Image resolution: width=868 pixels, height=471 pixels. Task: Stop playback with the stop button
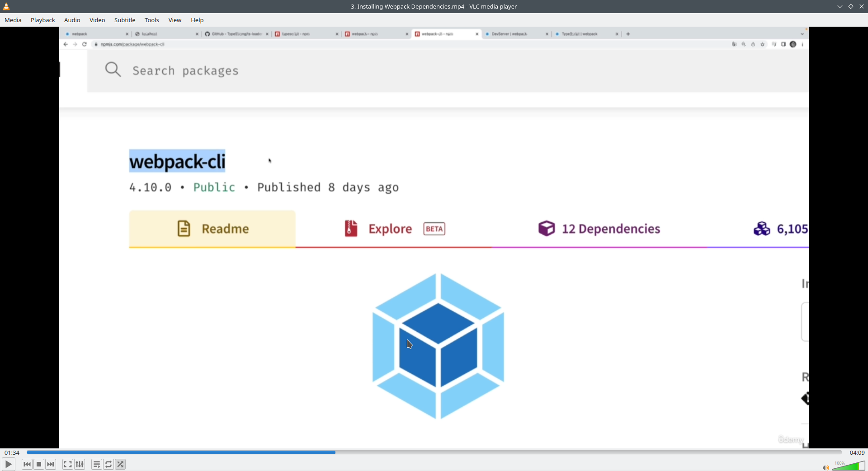pos(39,464)
